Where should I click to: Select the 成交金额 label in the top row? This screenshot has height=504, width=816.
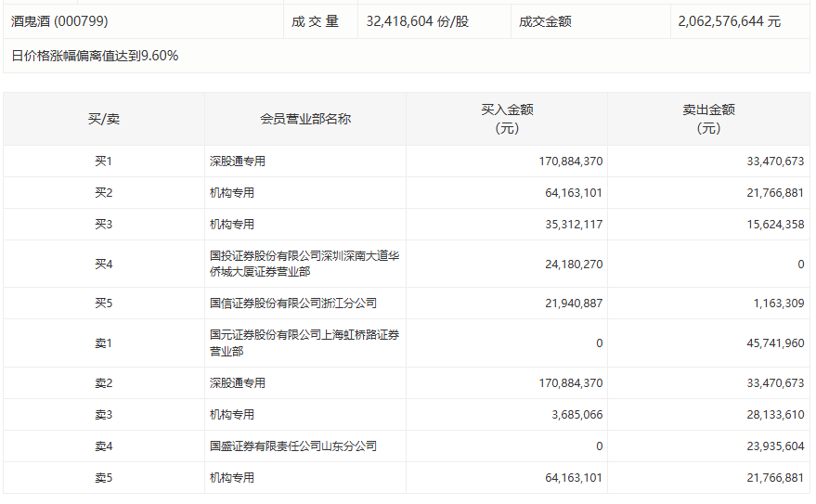[545, 21]
